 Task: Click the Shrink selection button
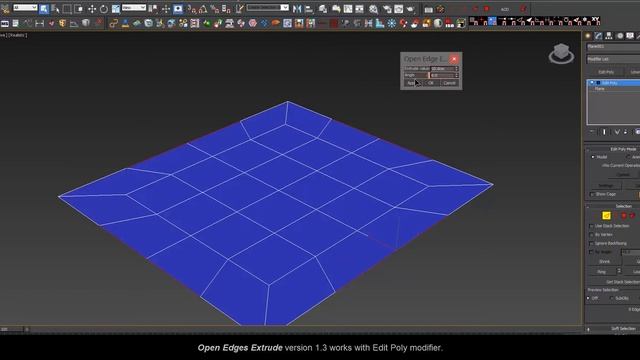click(604, 262)
